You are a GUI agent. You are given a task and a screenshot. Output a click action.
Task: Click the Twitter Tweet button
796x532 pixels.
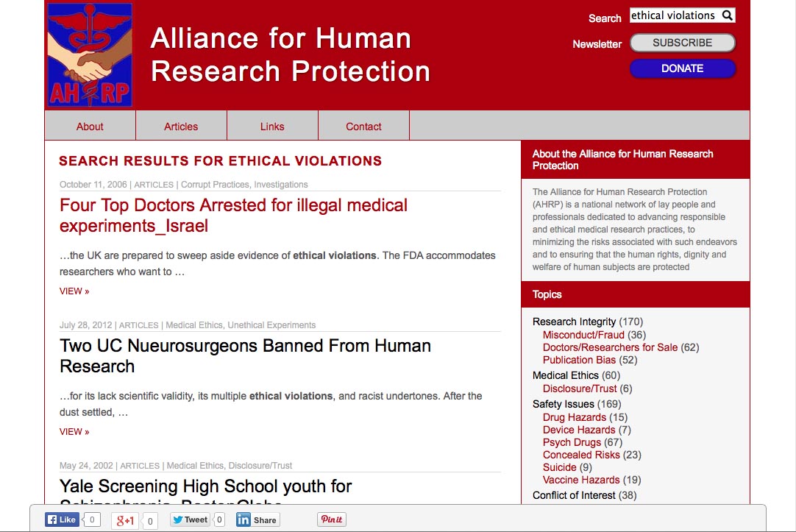point(190,519)
